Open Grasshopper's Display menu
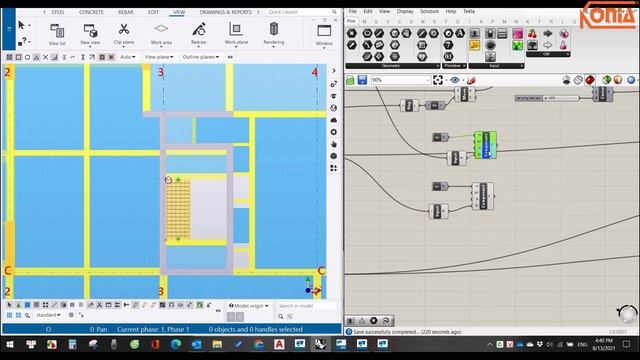Screen dimensions: 640x360 coord(405,11)
